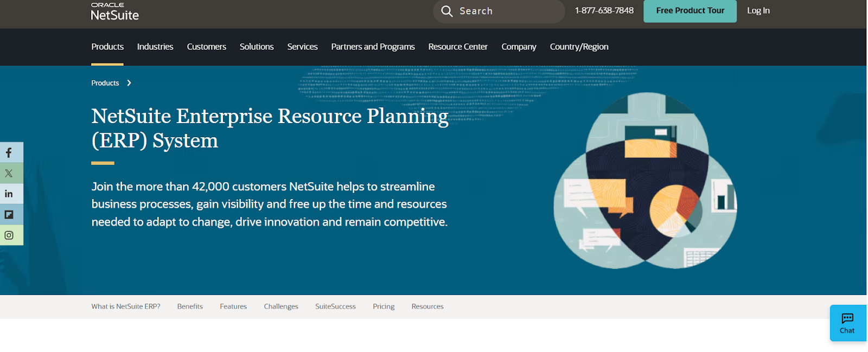Click the Oracle NetSuite logo
Viewport: 868px width, 352px height.
click(x=114, y=11)
